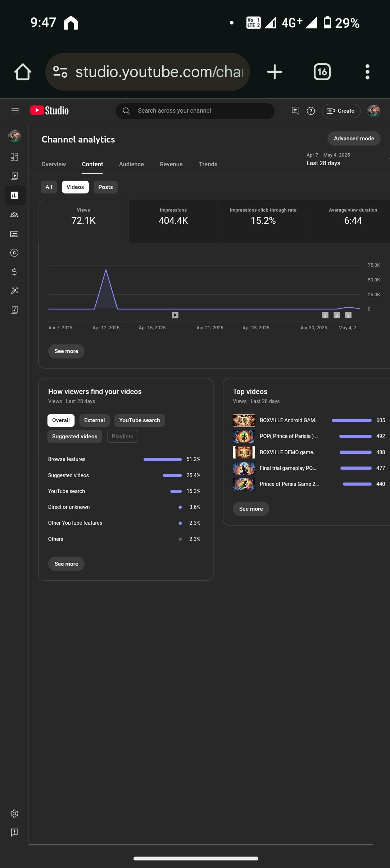Click the Advanced mode button
The width and height of the screenshot is (390, 868).
pyautogui.click(x=354, y=139)
